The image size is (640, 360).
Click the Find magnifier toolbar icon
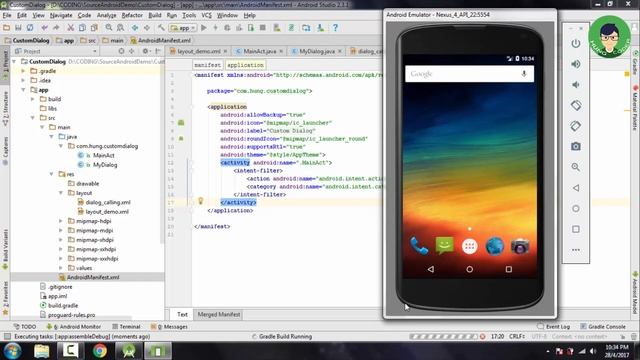[x=109, y=28]
